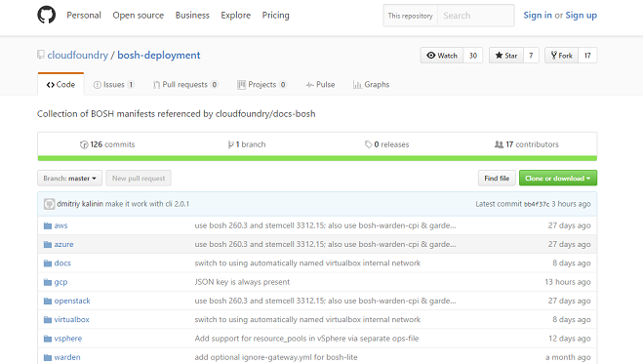Open the openstack folder

tap(72, 301)
